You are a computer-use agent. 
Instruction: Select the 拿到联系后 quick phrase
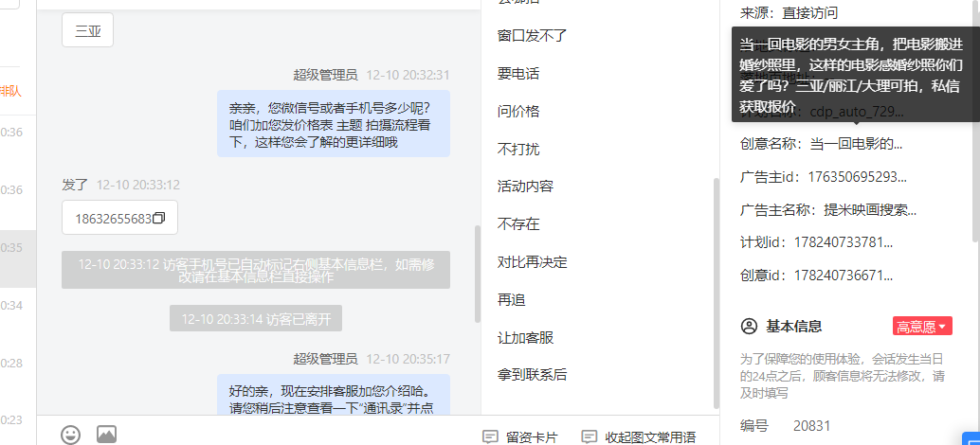[x=532, y=375]
